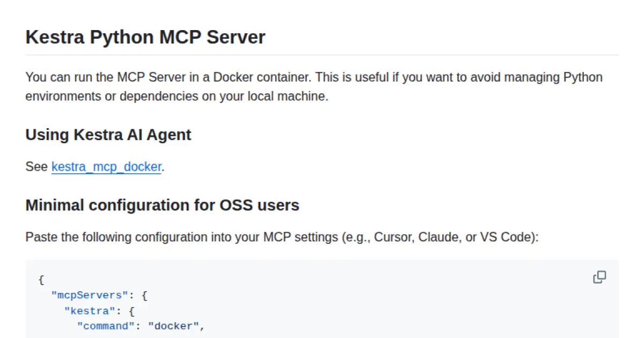The width and height of the screenshot is (644, 338).
Task: Click the underlined kestra_mcp_docker hyperlink text
Action: tap(106, 167)
